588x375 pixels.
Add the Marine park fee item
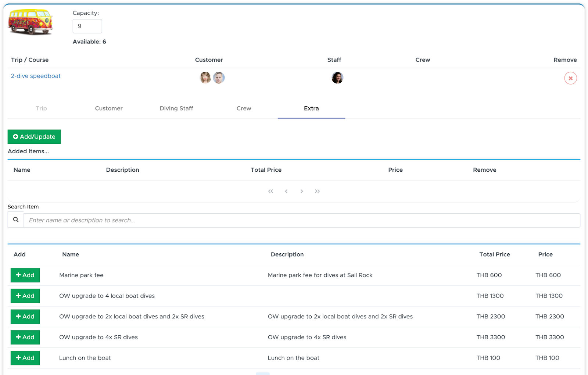(x=25, y=275)
